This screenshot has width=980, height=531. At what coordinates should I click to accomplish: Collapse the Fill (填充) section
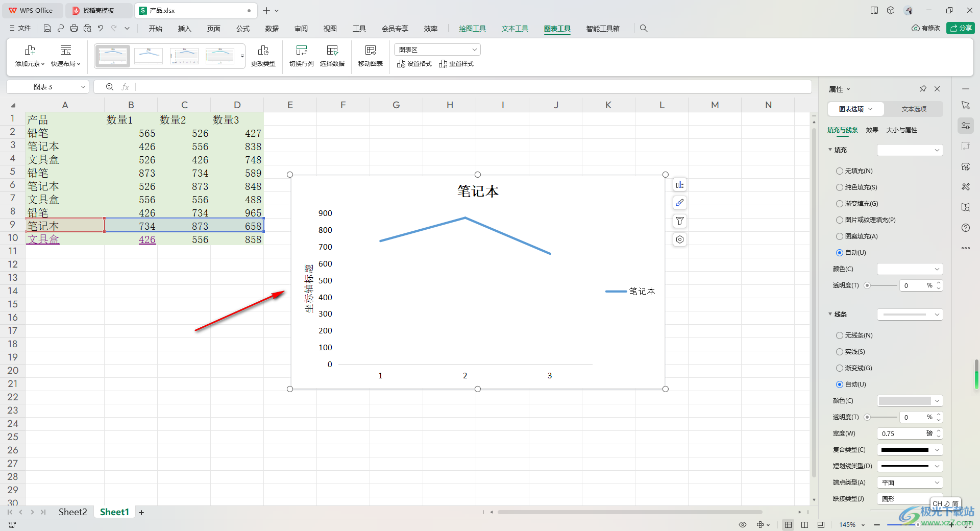(830, 150)
